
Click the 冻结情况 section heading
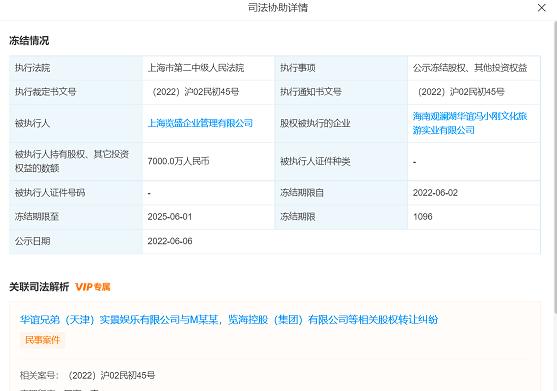(29, 40)
